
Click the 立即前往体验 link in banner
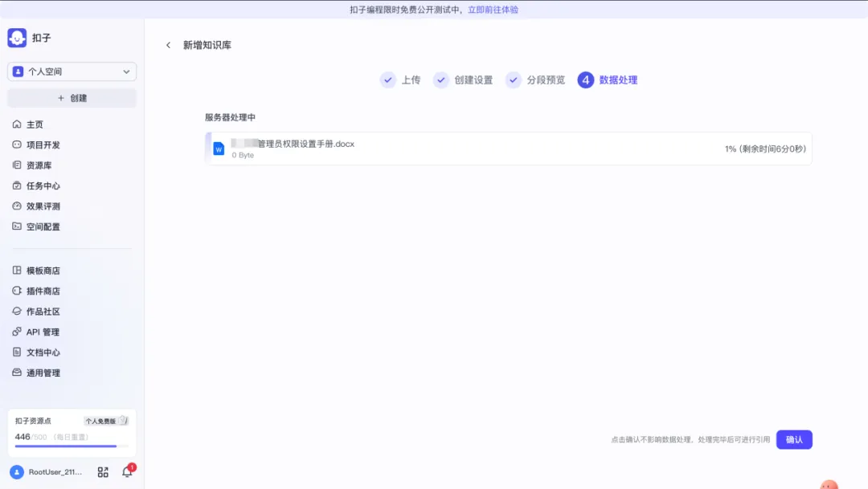pyautogui.click(x=493, y=10)
